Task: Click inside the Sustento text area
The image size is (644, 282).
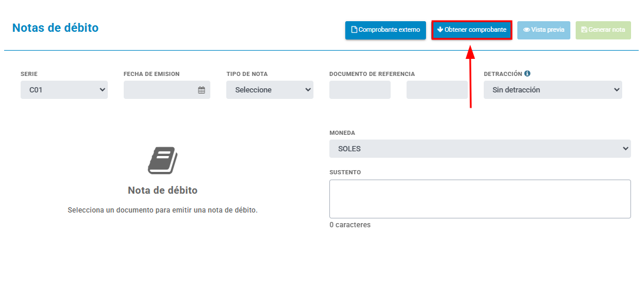Action: (480, 198)
